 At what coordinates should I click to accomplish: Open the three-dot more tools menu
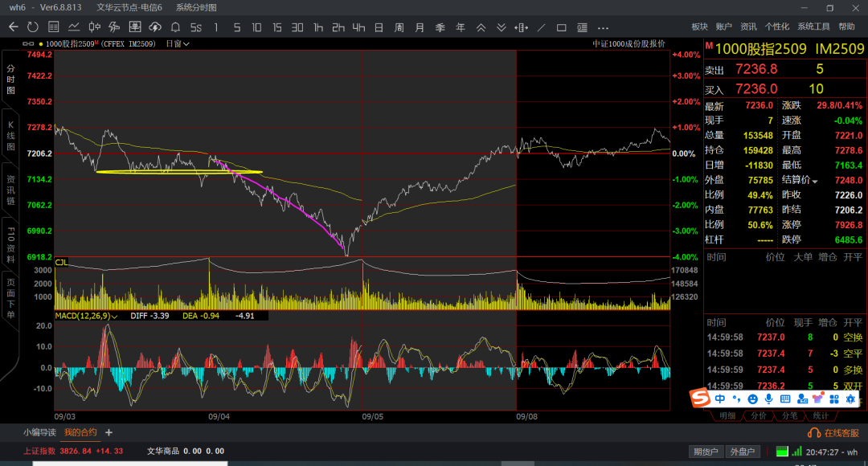tap(603, 27)
